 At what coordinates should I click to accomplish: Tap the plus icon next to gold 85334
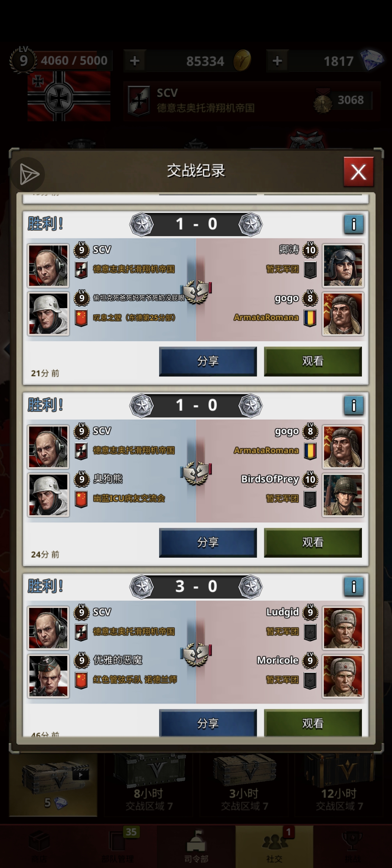(x=135, y=61)
